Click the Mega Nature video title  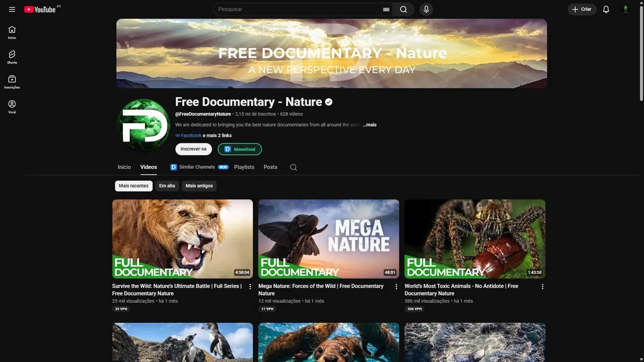[321, 290]
